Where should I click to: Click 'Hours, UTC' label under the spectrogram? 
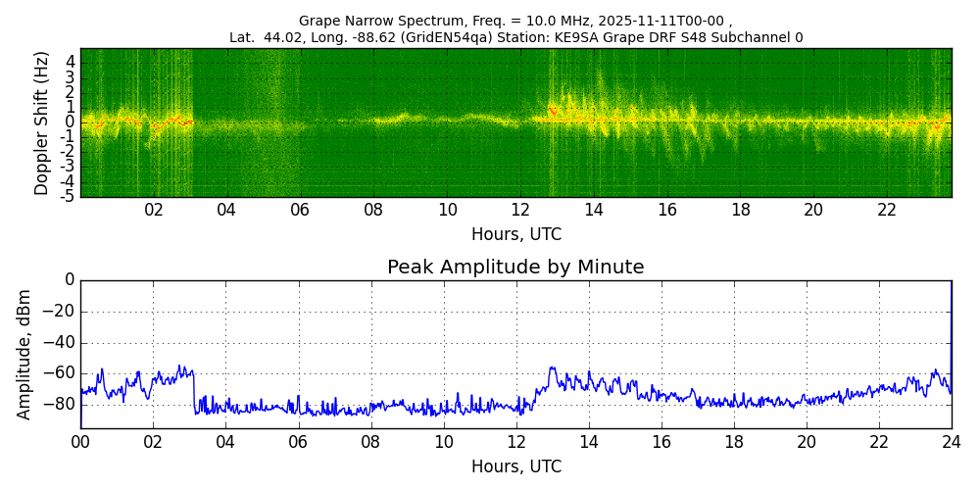click(515, 234)
